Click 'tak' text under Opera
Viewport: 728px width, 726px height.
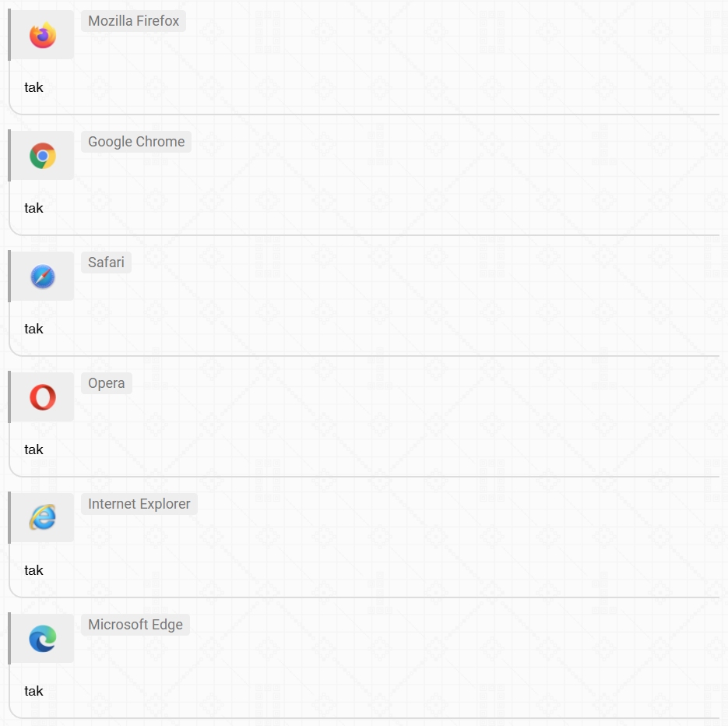[x=33, y=449]
